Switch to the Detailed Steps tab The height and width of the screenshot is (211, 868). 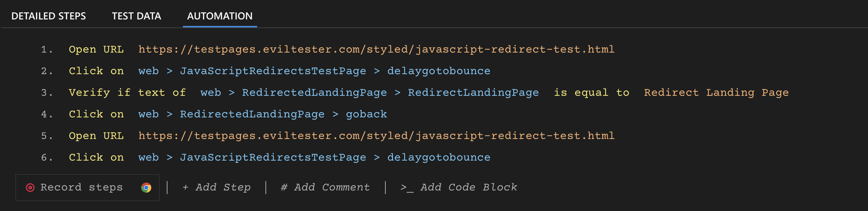[49, 16]
